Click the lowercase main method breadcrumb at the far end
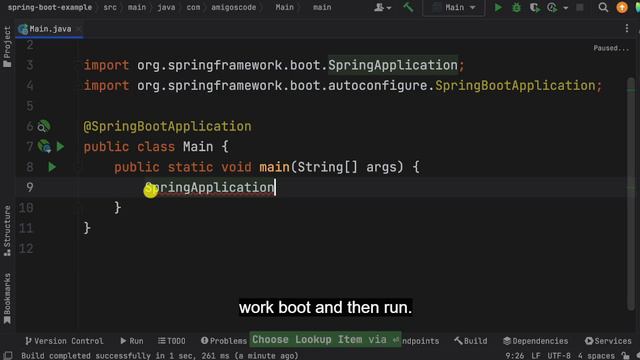The image size is (640, 360). point(322,7)
